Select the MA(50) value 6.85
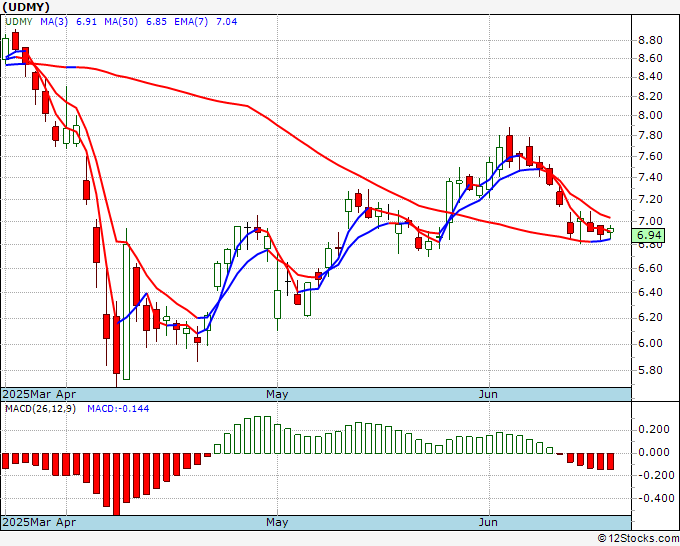This screenshot has width=680, height=546. (x=156, y=22)
